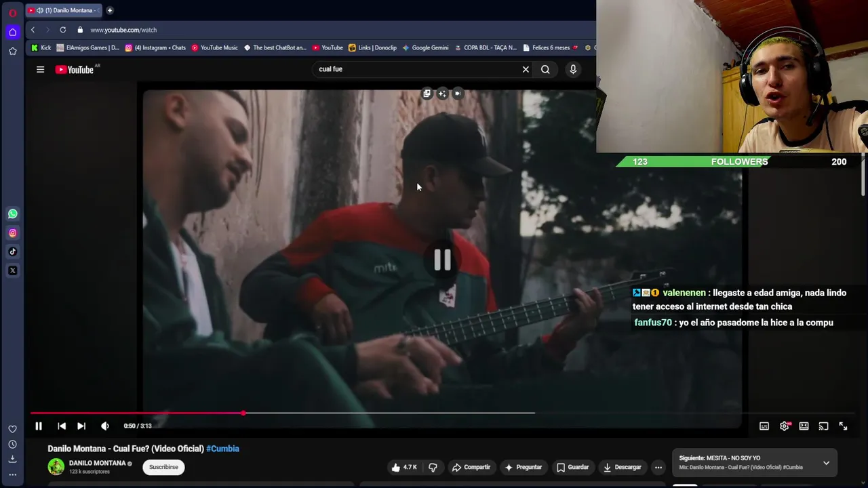868x488 pixels.
Task: Open the Opera menu logo
Action: click(x=12, y=13)
